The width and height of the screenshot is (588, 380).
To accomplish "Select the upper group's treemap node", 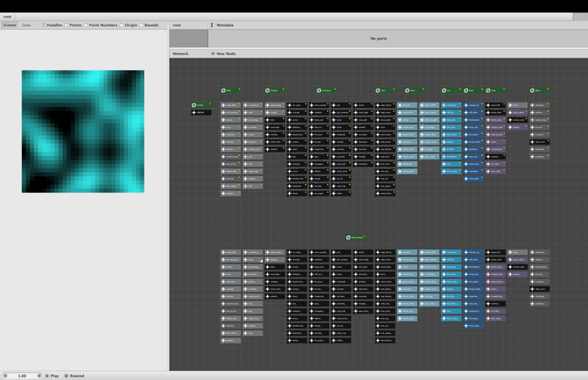I will tap(363, 149).
